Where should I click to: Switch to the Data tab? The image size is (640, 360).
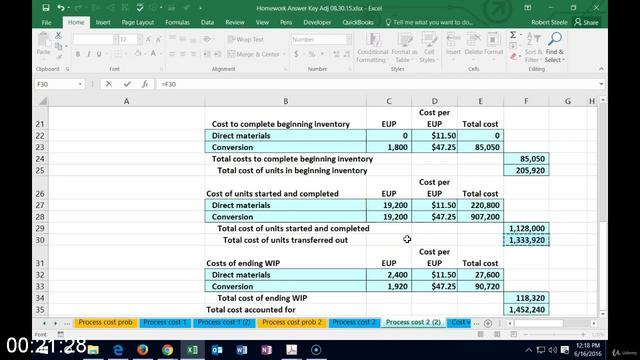(207, 22)
